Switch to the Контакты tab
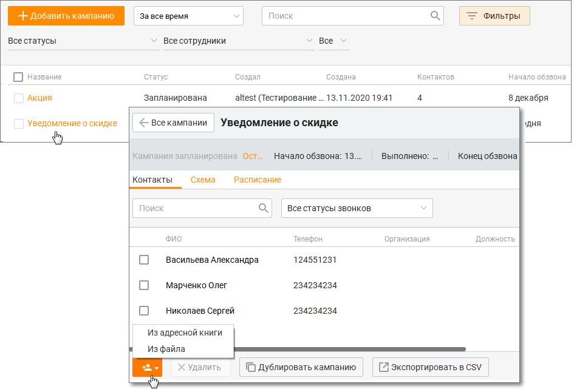Viewport: 574px width, 392px height. click(x=152, y=180)
